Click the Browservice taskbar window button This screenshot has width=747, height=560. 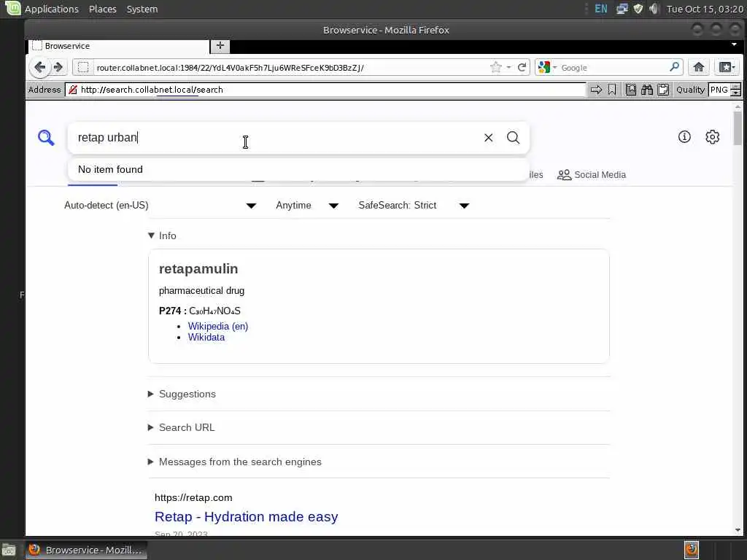(86, 550)
